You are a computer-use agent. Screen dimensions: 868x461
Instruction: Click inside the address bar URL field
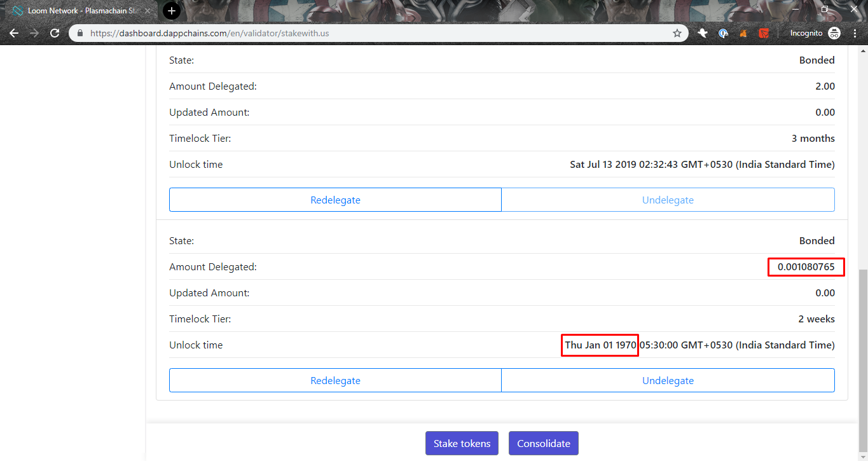[x=254, y=32]
